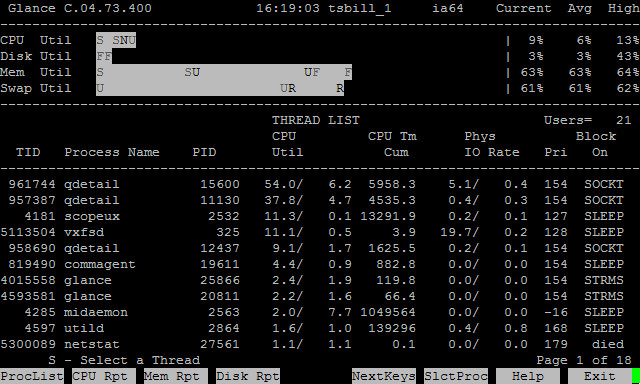Select the scopeux process name
640x384 pixels.
[92, 216]
